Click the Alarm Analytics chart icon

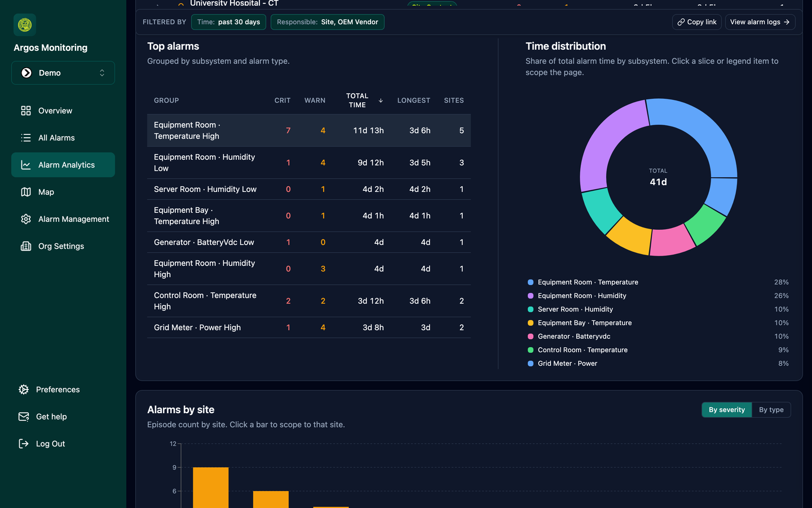point(26,165)
